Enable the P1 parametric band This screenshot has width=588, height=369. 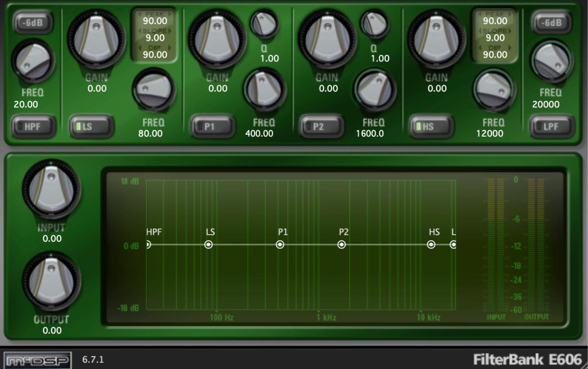tap(213, 126)
